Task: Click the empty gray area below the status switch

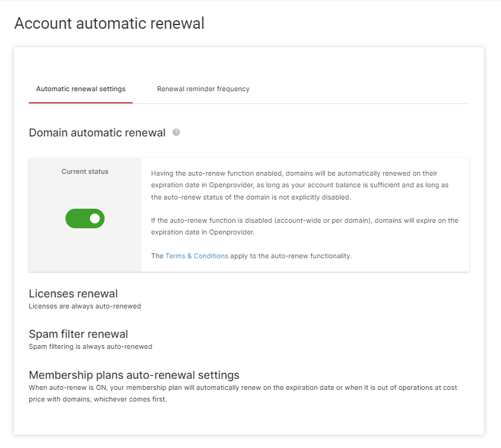Action: (x=85, y=250)
